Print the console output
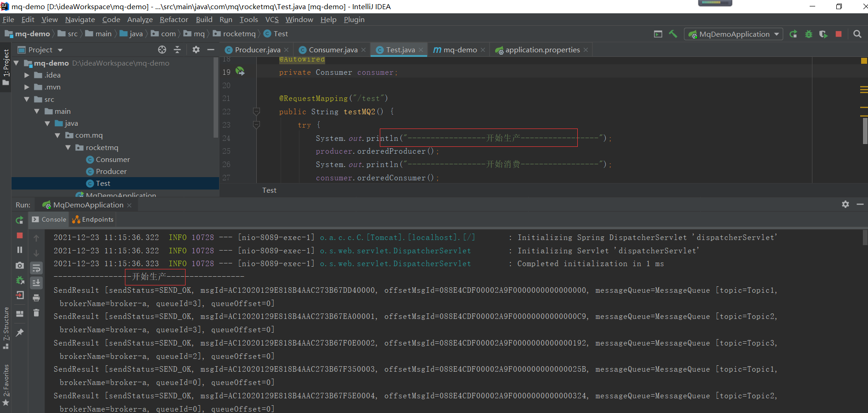 click(x=36, y=298)
